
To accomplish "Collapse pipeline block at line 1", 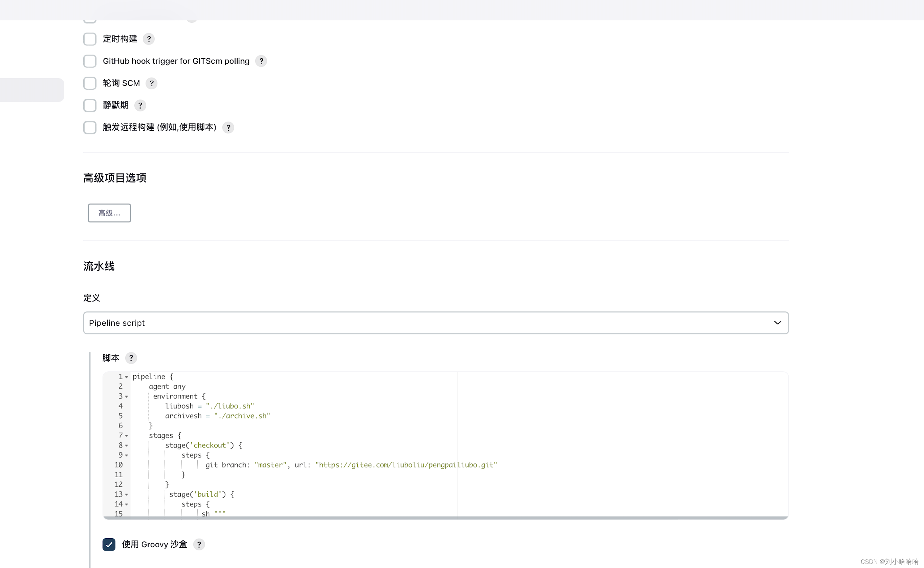I will pyautogui.click(x=127, y=377).
